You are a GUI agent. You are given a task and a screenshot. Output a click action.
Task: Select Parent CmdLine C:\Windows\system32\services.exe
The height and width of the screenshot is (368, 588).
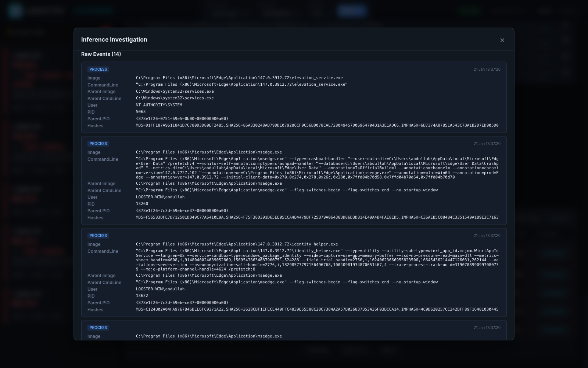175,98
